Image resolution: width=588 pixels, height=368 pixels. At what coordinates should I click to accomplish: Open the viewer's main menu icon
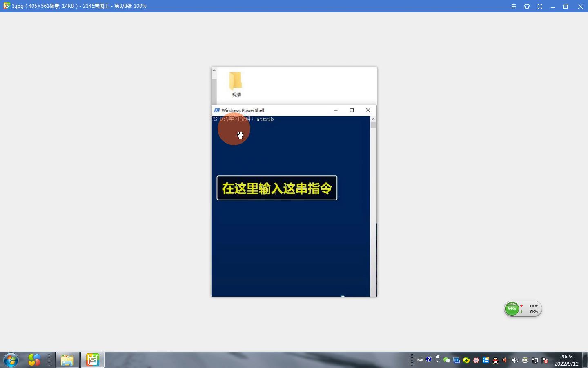pyautogui.click(x=514, y=6)
